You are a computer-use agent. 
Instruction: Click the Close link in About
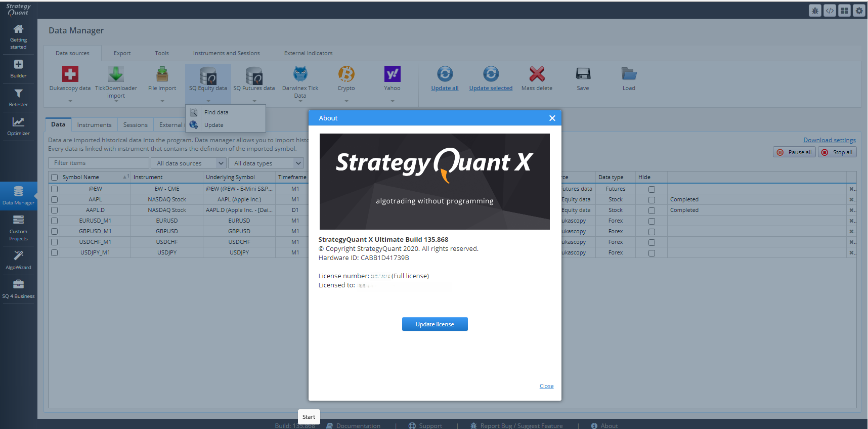click(546, 386)
